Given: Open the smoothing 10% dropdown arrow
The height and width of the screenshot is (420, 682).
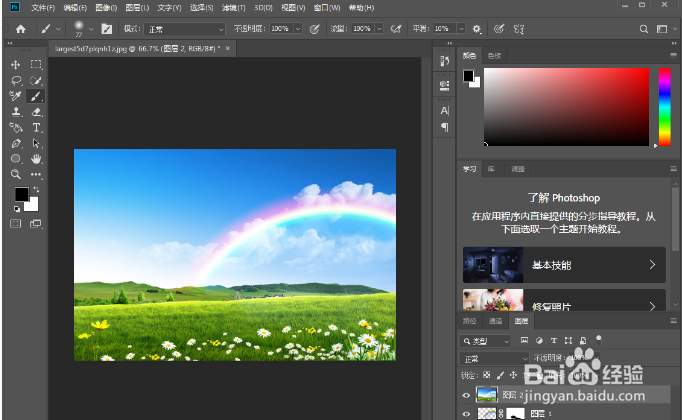Looking at the screenshot, I should coord(461,29).
